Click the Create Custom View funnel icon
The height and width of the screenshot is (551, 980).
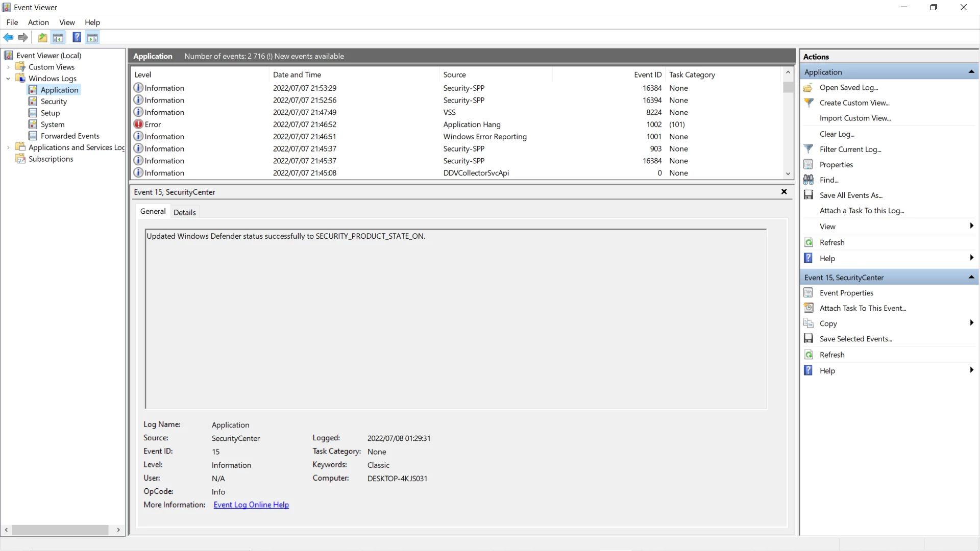[x=808, y=103]
